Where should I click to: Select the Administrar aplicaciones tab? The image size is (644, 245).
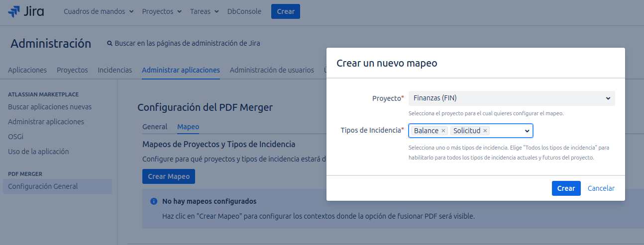[x=181, y=70]
